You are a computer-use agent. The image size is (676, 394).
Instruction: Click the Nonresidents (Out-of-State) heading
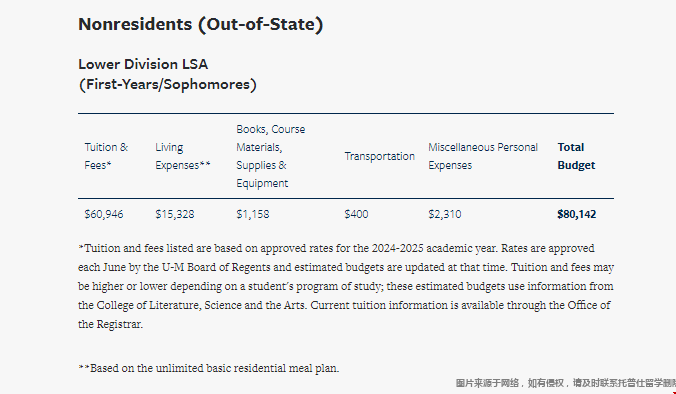200,25
